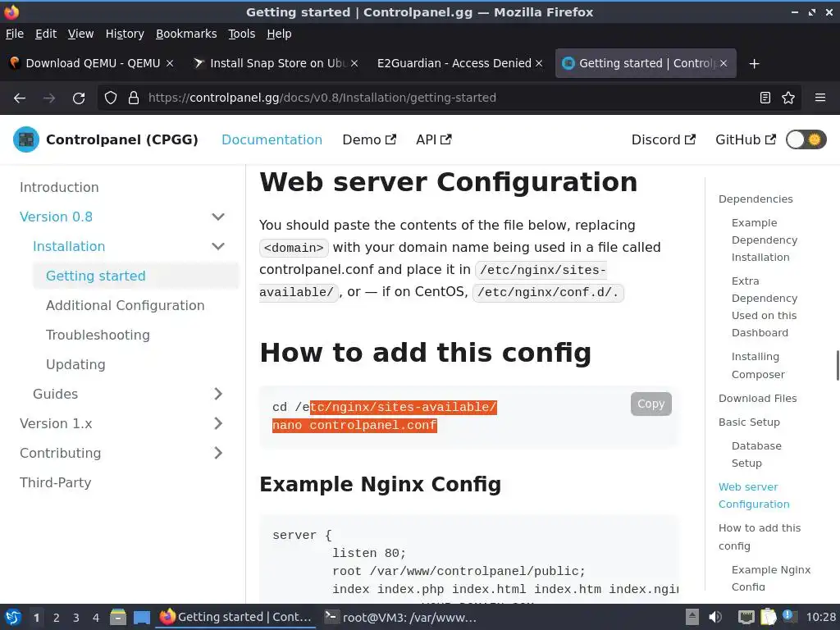Open the tracking protection shield icon
Screen dimensions: 840x630
[x=111, y=98]
